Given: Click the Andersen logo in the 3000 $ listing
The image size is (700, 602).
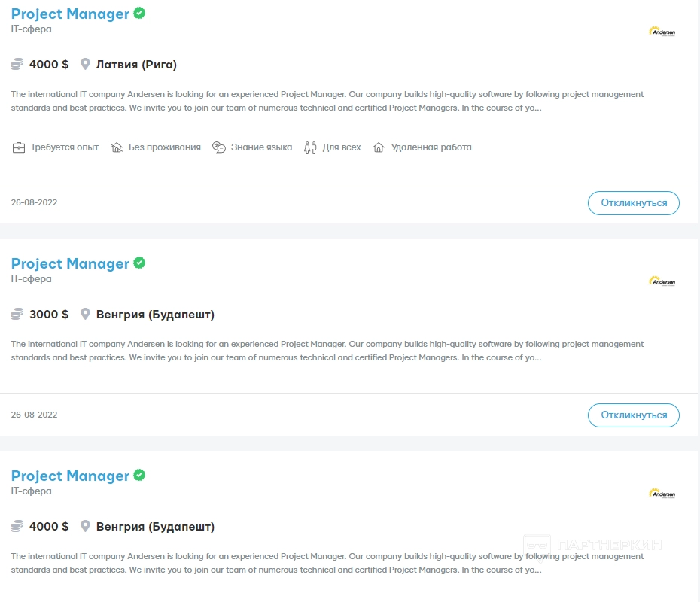Looking at the screenshot, I should (x=662, y=281).
